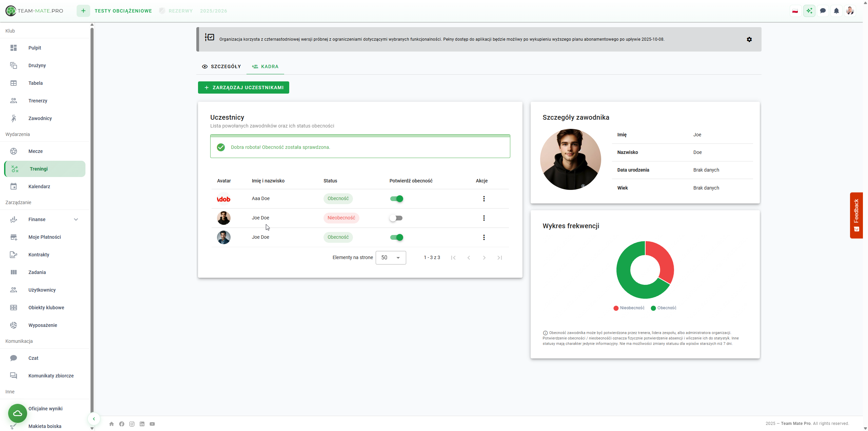Open Mecze in the sidebar menu
This screenshot has height=431, width=868.
36,151
